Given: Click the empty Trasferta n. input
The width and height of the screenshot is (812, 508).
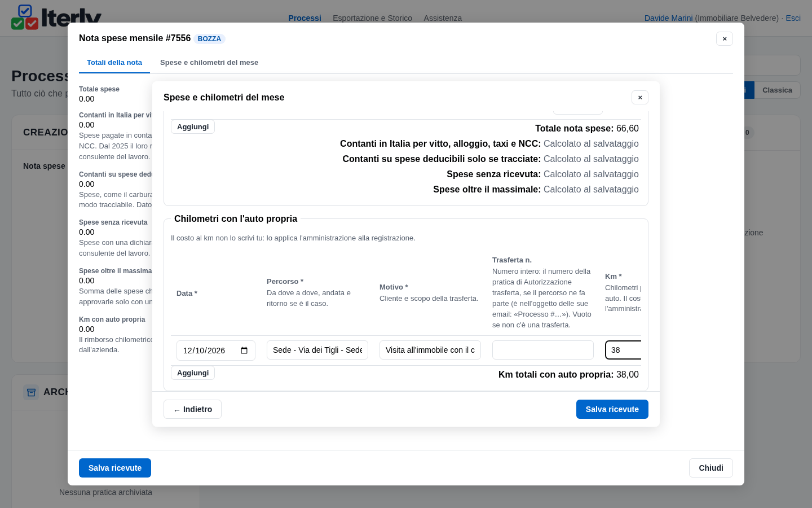Looking at the screenshot, I should [x=543, y=350].
